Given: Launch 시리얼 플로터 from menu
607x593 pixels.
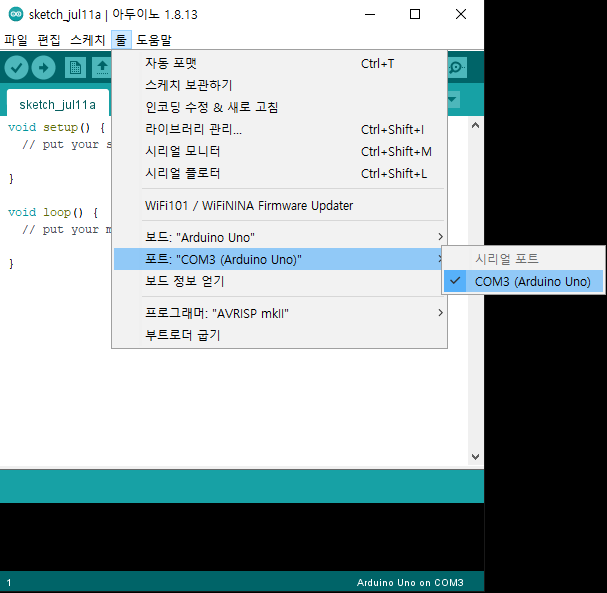Looking at the screenshot, I should (x=279, y=173).
